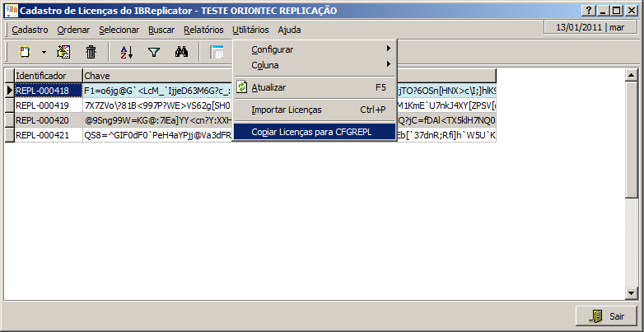Choose Importar Licenças menu entry

315,110
